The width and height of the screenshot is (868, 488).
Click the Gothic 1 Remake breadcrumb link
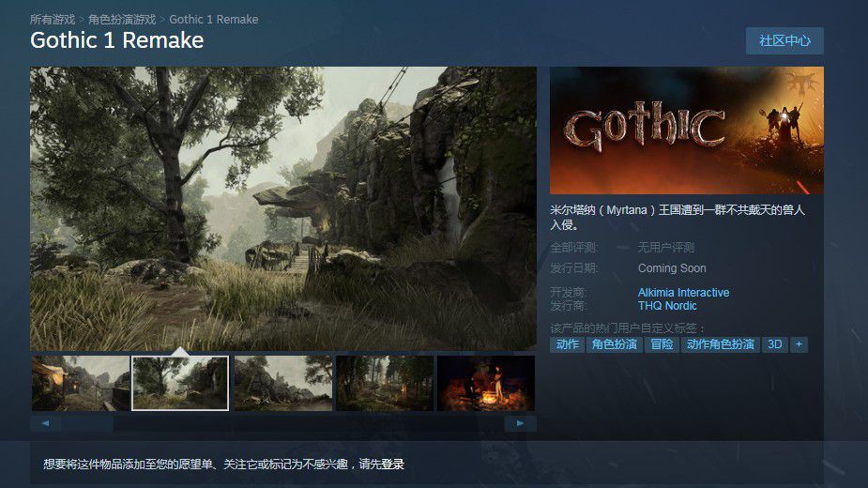click(x=214, y=20)
